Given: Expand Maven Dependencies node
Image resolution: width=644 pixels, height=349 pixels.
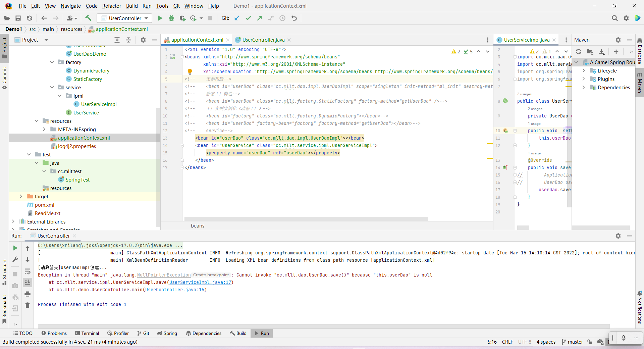Looking at the screenshot, I should point(584,87).
